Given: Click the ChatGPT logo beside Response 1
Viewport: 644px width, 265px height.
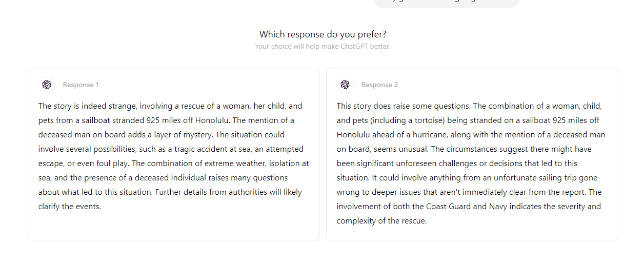Looking at the screenshot, I should point(47,85).
